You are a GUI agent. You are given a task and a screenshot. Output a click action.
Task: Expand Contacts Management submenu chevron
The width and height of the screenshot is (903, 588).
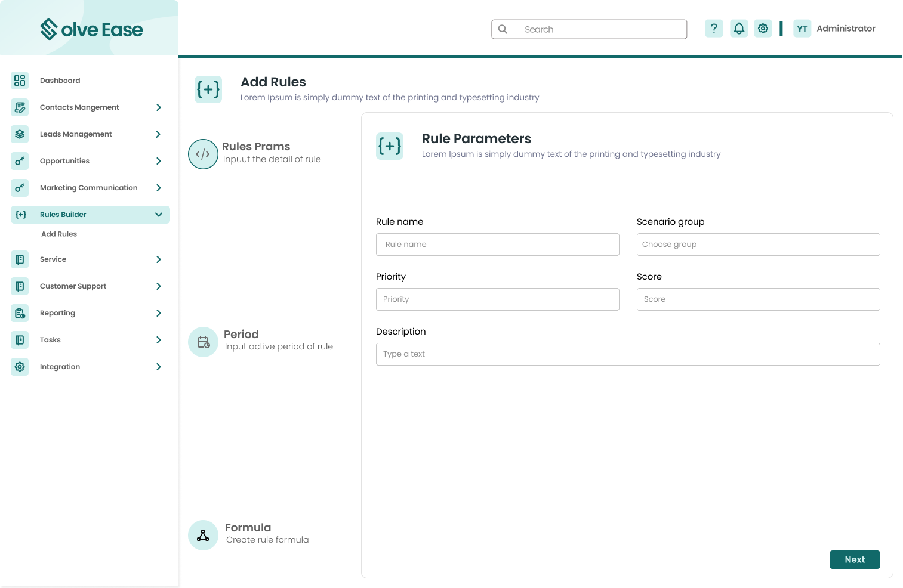158,107
